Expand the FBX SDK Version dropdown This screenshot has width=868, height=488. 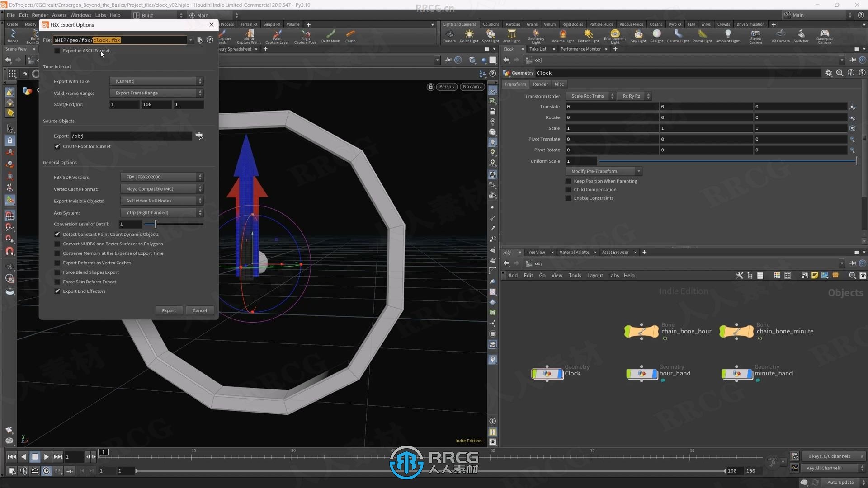point(200,176)
